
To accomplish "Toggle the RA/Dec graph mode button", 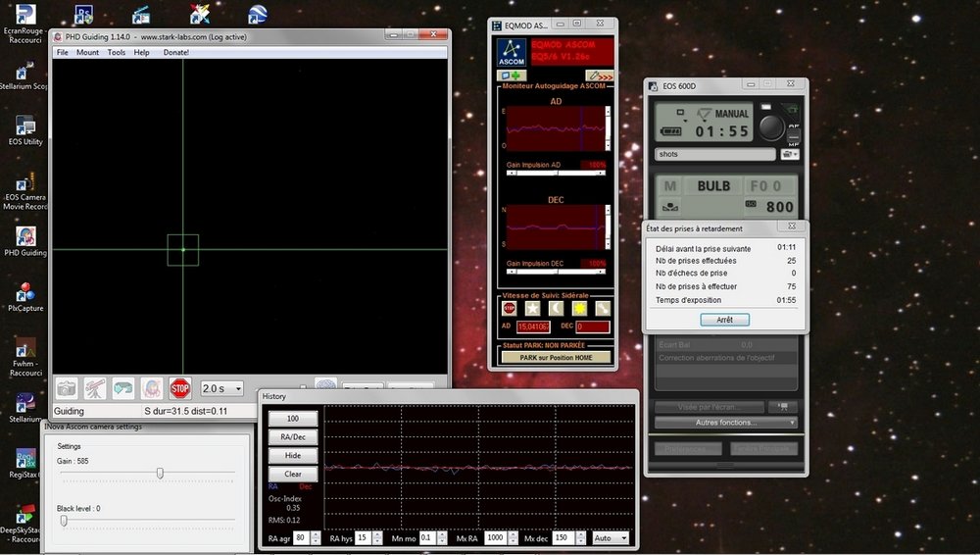I will coord(293,436).
